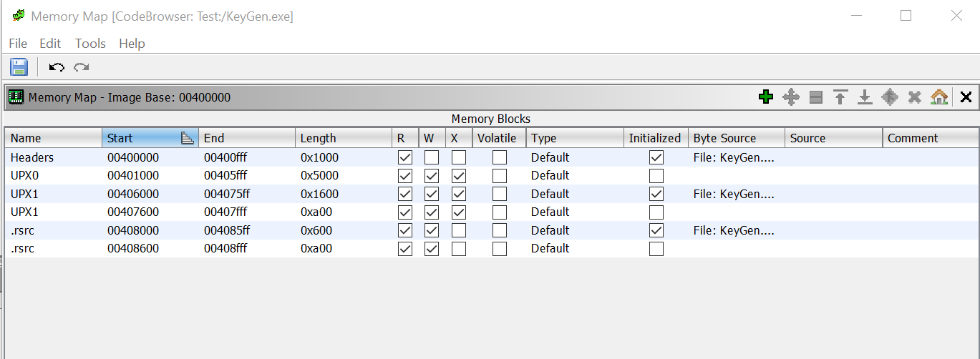Viewport: 980px width, 359px height.
Task: Uncheck Execute permission for UPX0 block
Action: coord(459,175)
